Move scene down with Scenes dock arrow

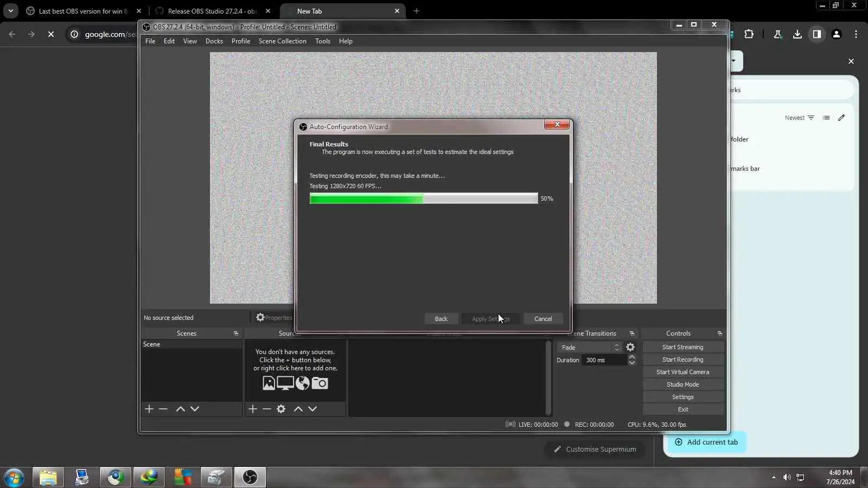coord(195,409)
